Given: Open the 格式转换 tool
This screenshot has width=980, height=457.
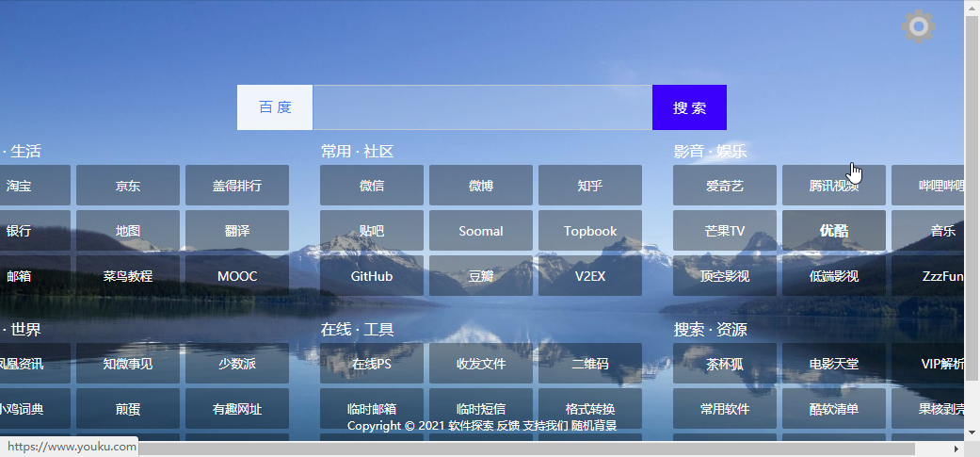Looking at the screenshot, I should click(590, 408).
